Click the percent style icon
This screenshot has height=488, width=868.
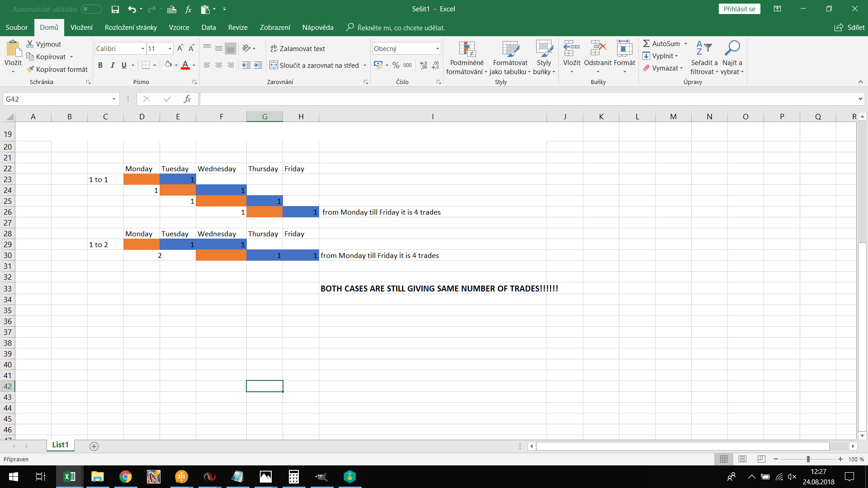pos(396,65)
